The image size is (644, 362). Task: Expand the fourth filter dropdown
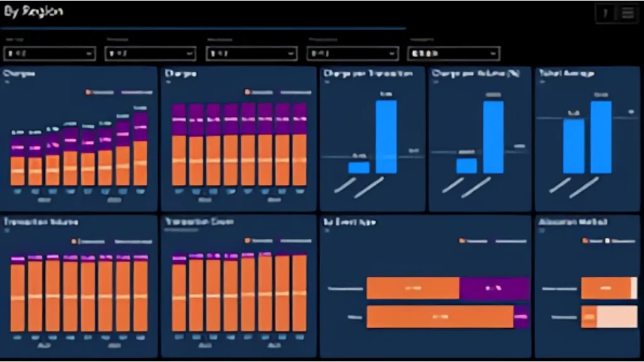click(x=352, y=54)
